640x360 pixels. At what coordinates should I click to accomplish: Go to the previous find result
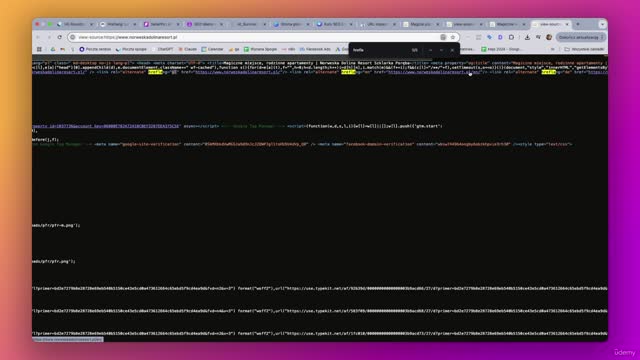click(x=430, y=50)
